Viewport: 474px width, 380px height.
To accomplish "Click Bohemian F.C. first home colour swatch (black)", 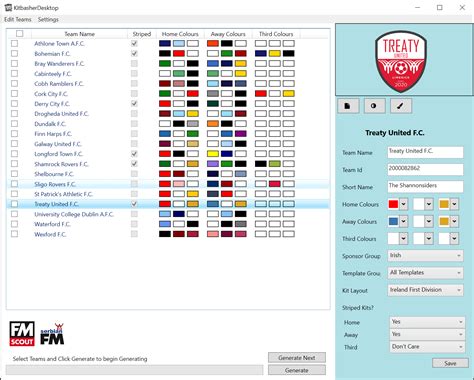I will click(165, 53).
